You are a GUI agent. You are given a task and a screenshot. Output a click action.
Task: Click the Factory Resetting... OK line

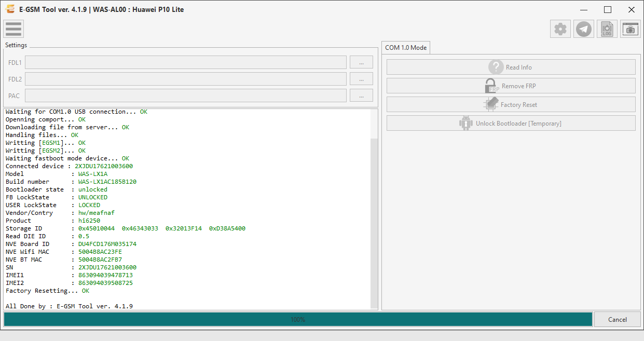pyautogui.click(x=47, y=291)
